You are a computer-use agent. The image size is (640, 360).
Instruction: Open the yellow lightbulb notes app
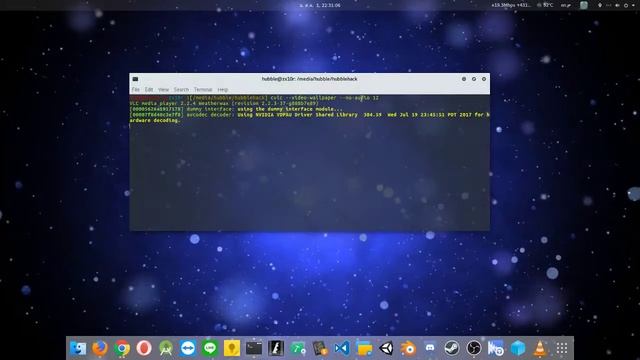pyautogui.click(x=232, y=348)
